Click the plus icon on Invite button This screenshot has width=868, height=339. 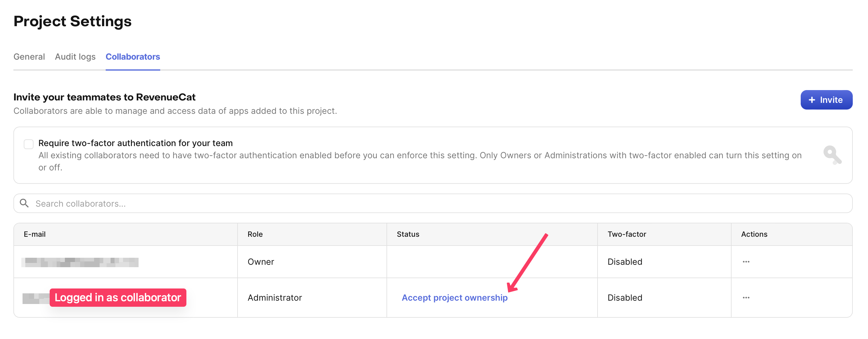tap(812, 100)
